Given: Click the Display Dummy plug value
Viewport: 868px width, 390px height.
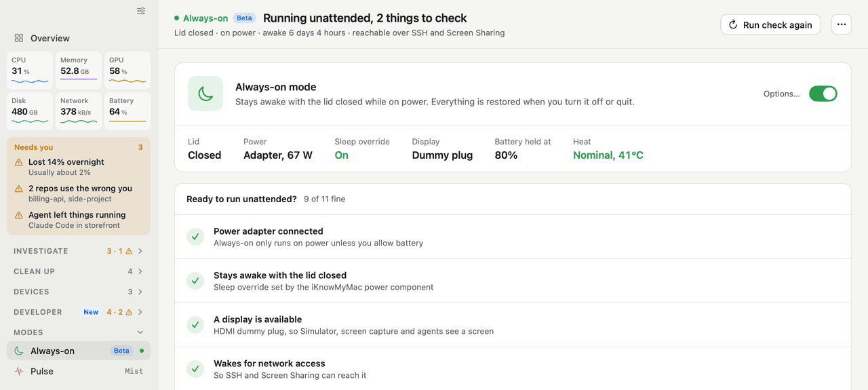Looking at the screenshot, I should tap(442, 155).
